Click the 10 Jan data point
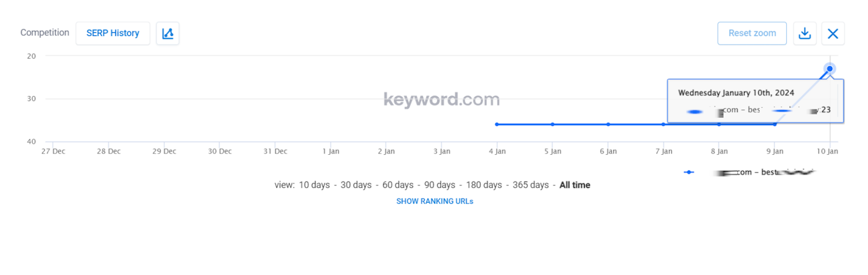The image size is (868, 275). (x=830, y=69)
